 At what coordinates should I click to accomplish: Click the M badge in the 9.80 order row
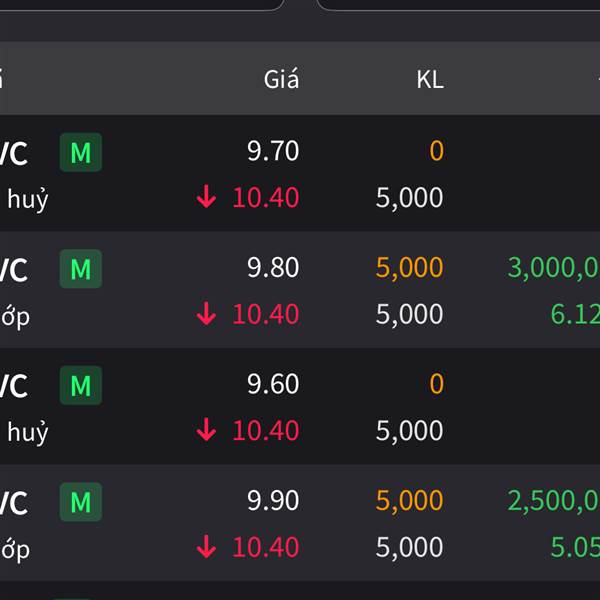coord(81,269)
